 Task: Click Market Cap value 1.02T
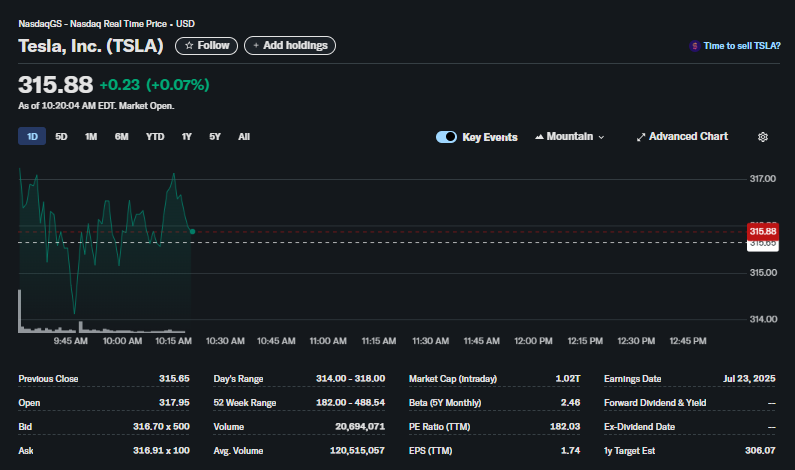568,379
